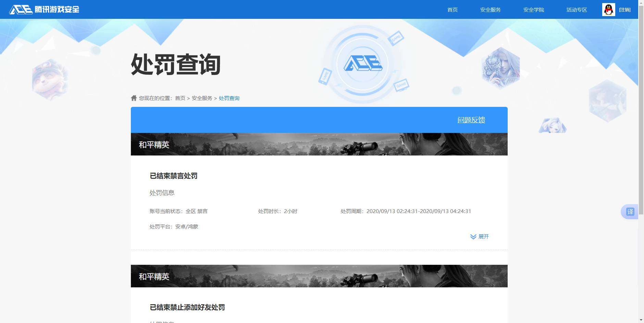644x323 pixels.
Task: Click the large ACE emblem in banner
Action: pos(363,64)
